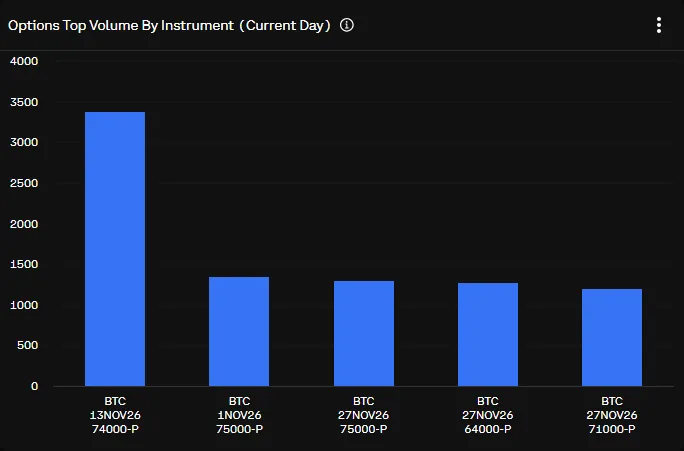Open the info icon next to chart title

tap(347, 25)
